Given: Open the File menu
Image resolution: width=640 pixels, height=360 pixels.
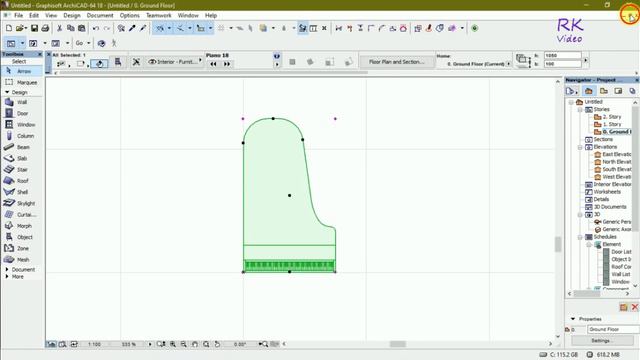Looking at the screenshot, I should (x=19, y=16).
